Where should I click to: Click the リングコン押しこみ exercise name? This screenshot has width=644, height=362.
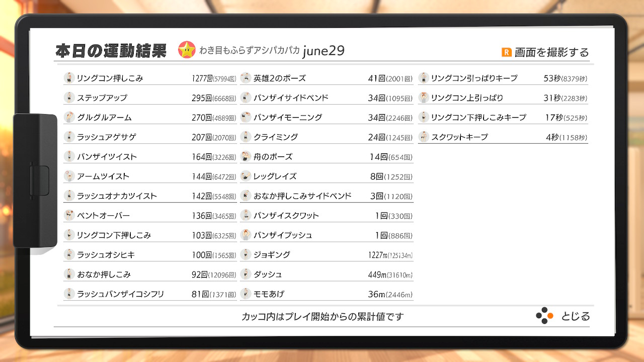pos(110,78)
